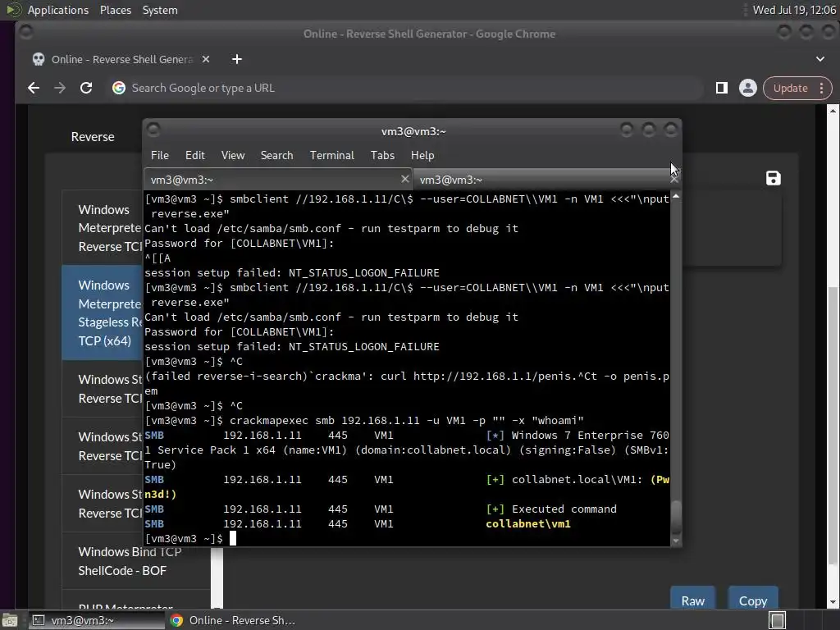Reload the Chrome page
This screenshot has height=630, width=840.
pyautogui.click(x=85, y=88)
